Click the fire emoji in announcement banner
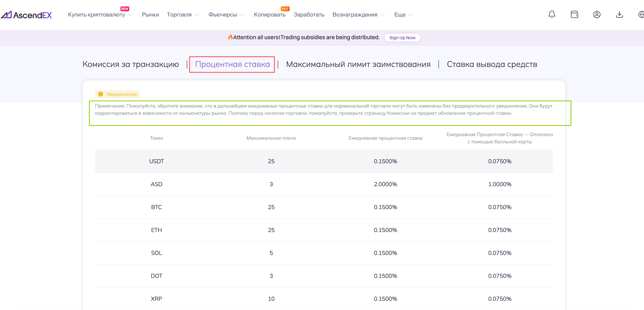 [x=230, y=37]
